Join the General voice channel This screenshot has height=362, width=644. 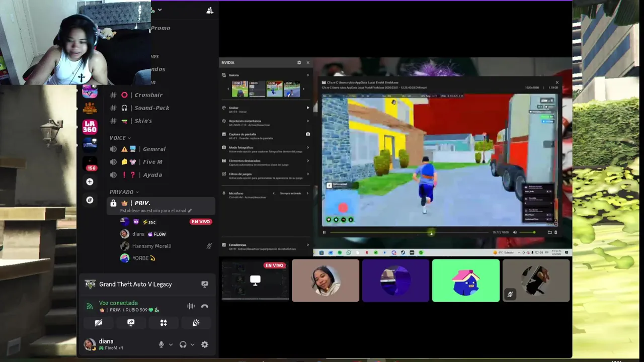162,149
